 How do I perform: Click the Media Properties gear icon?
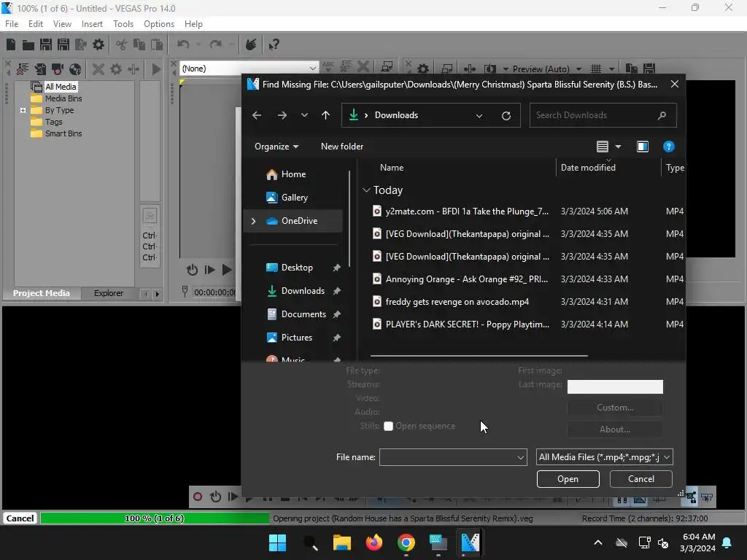116,69
